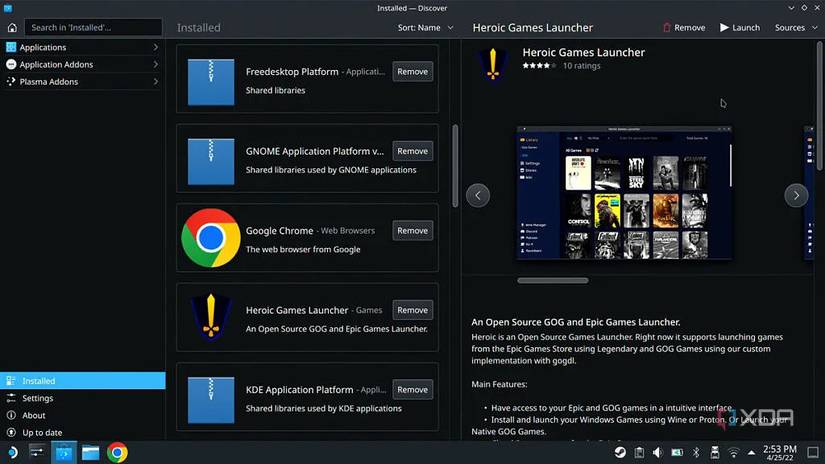
Task: Remove GNOME Application Platform
Action: click(412, 151)
